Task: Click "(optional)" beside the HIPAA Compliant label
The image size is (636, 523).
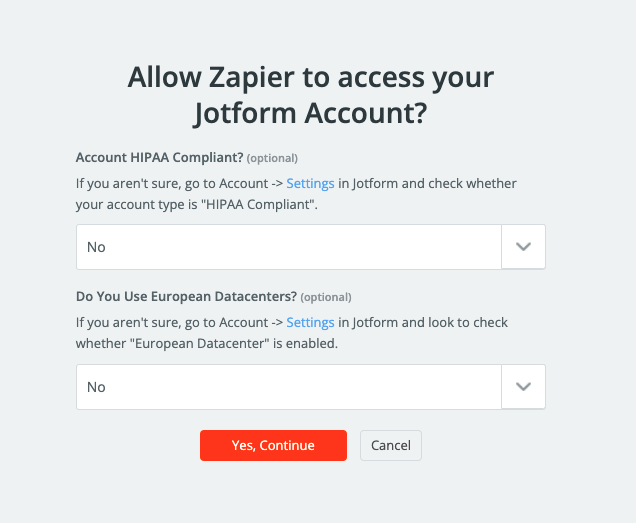Action: tap(272, 158)
